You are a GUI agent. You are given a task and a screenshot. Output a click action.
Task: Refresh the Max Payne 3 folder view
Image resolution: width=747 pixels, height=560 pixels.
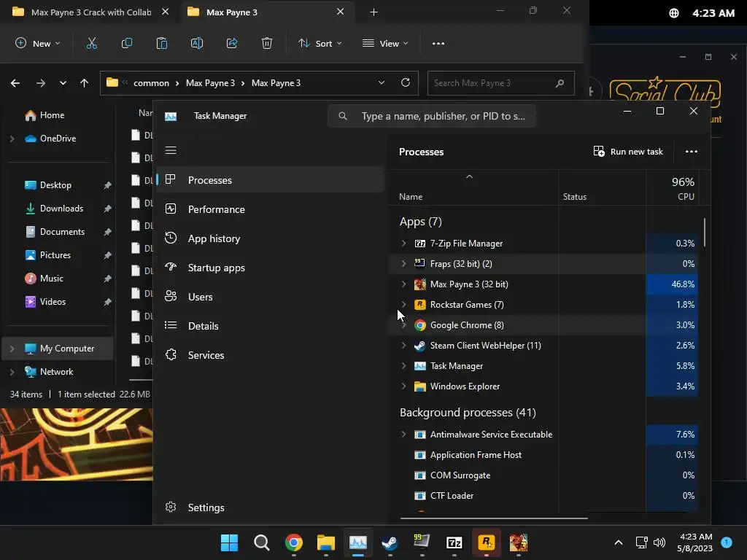point(406,82)
